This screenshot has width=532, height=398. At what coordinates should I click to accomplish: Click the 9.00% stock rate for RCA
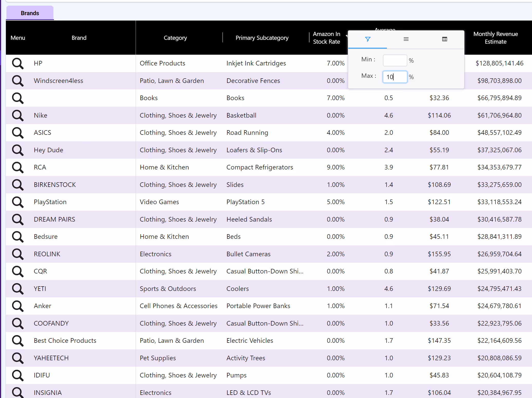point(335,167)
